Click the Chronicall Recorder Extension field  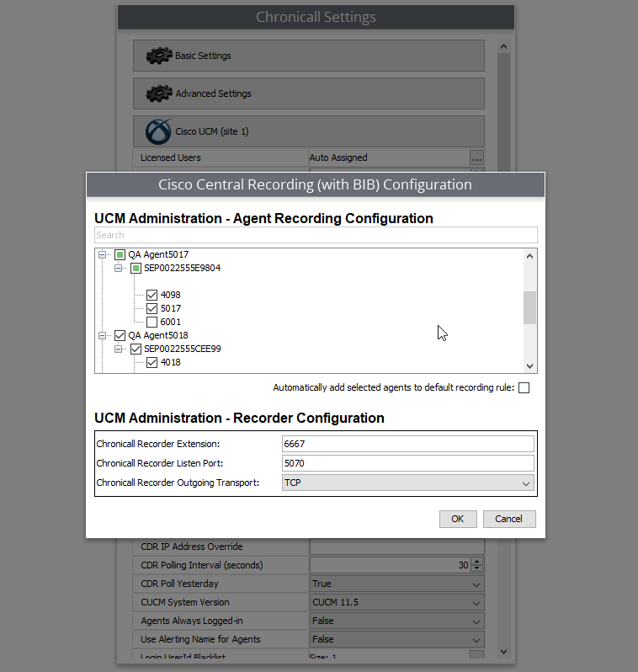point(408,444)
